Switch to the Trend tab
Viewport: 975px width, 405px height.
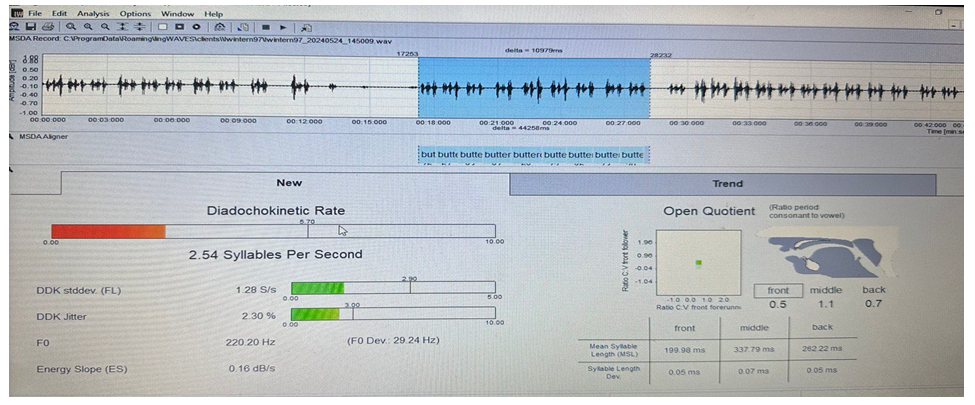coord(727,184)
